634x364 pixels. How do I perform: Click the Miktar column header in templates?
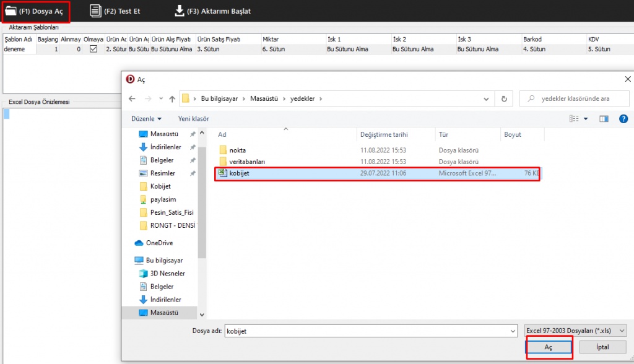pos(293,39)
